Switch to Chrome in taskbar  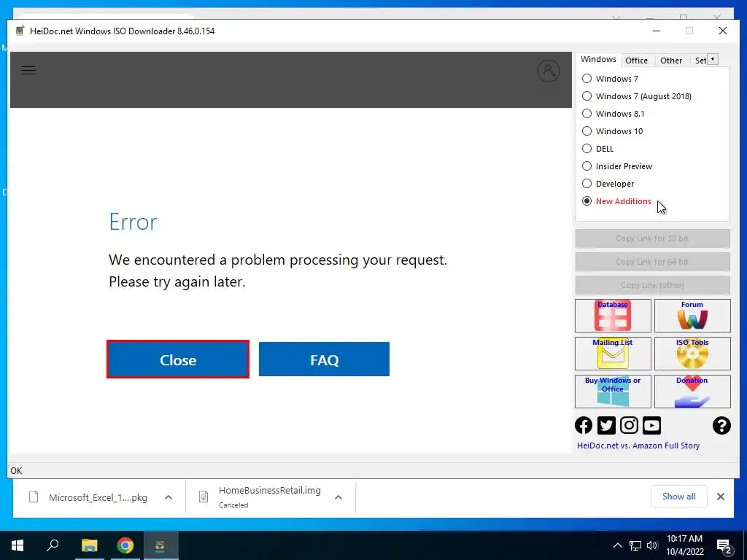point(125,545)
